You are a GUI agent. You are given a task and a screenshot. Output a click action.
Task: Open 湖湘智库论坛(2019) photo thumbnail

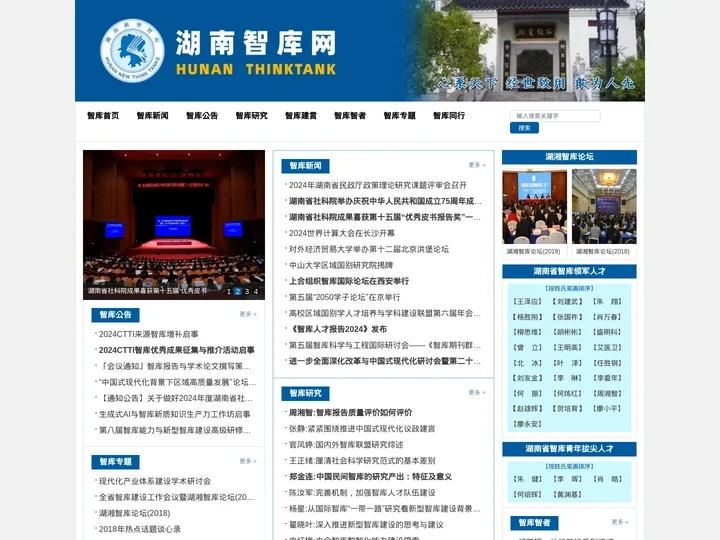[x=534, y=206]
